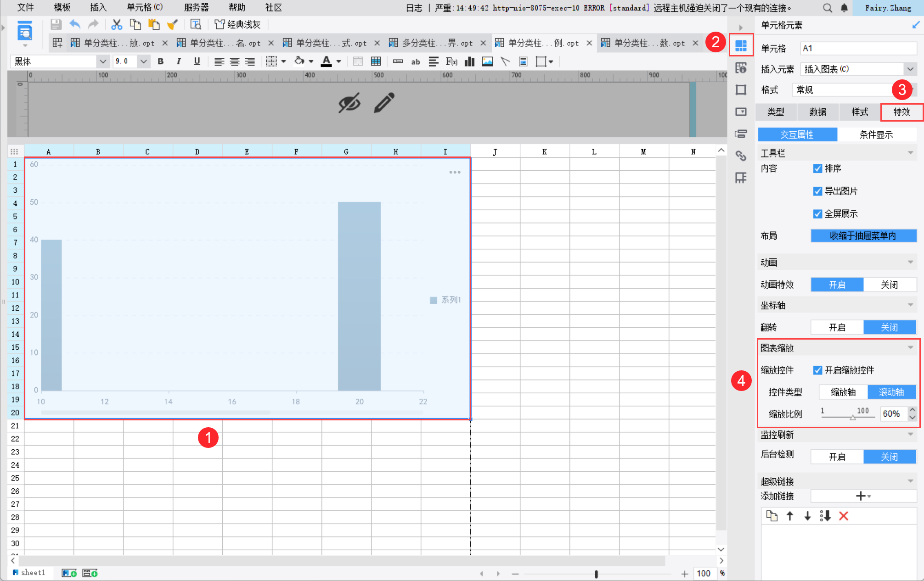Collapse the 图表缩放 section
924x581 pixels.
pyautogui.click(x=910, y=348)
